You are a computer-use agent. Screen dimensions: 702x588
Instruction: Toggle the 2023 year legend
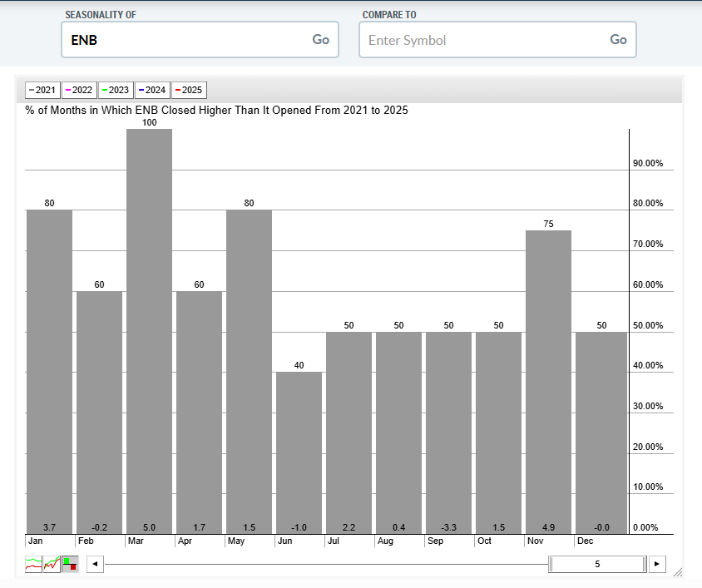[116, 90]
